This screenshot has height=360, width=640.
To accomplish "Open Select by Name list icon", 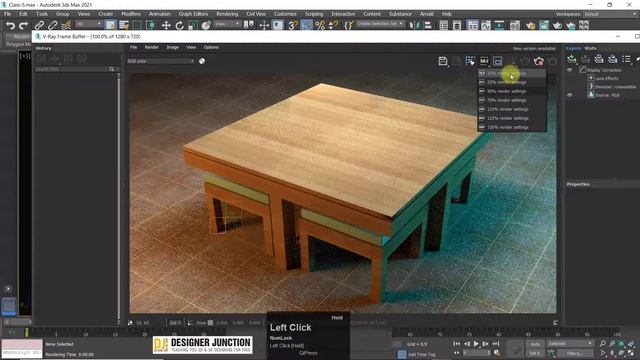I will [124, 25].
